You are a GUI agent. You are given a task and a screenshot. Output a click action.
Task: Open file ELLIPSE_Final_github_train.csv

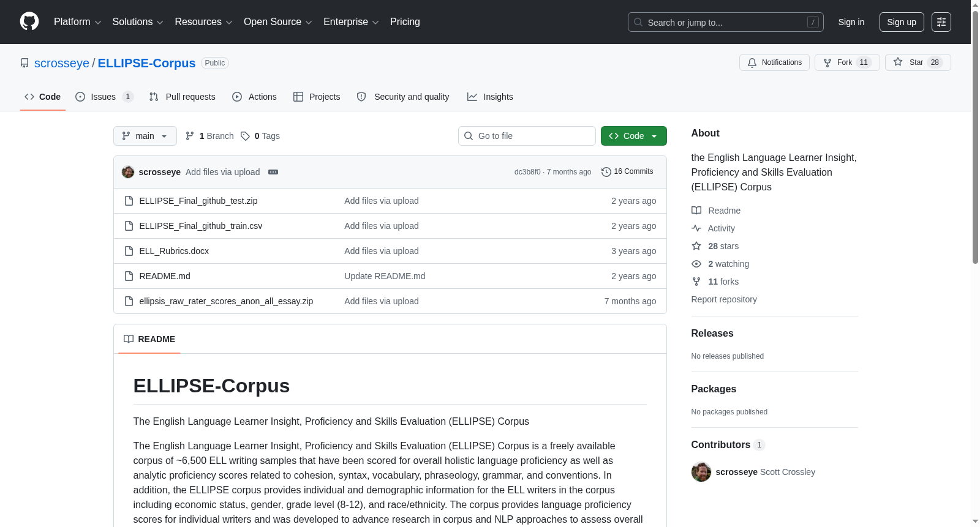[x=201, y=226]
